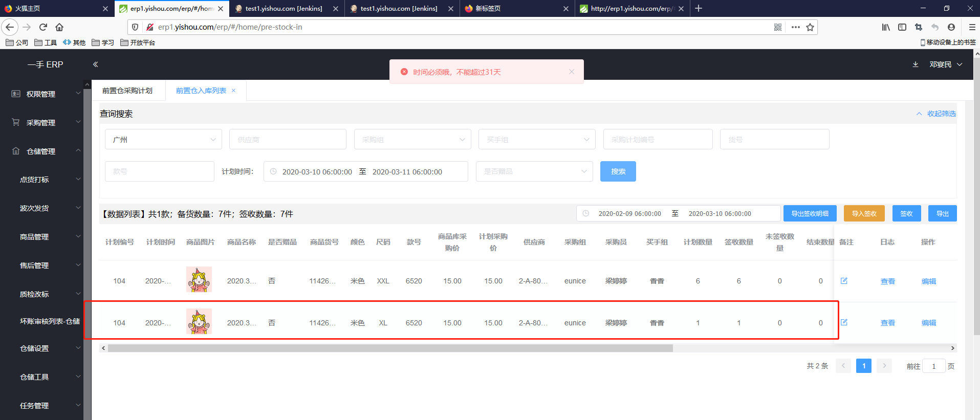Switch to 前置仓采购计划 tab
This screenshot has width=980, height=420.
click(127, 91)
